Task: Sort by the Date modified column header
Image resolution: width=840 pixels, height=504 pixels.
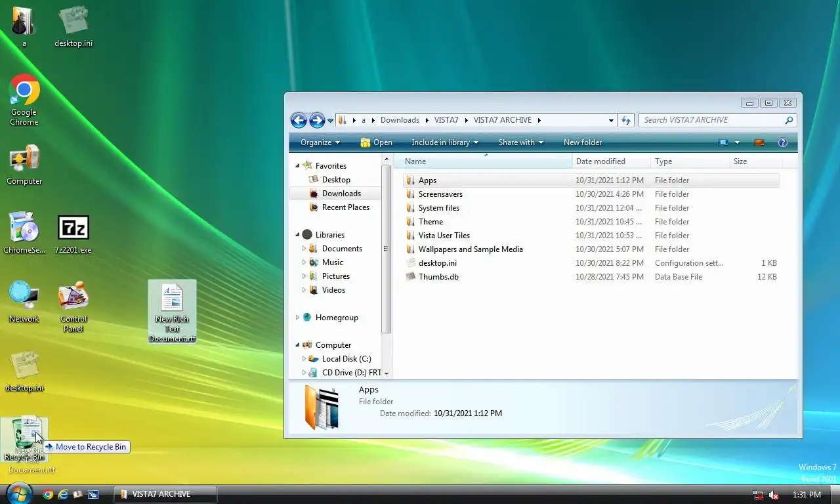Action: click(x=612, y=161)
